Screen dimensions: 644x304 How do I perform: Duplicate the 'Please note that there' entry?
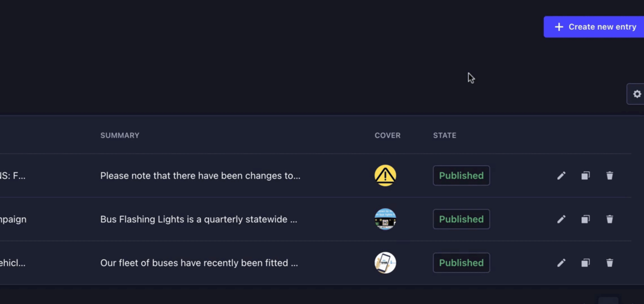(x=586, y=176)
